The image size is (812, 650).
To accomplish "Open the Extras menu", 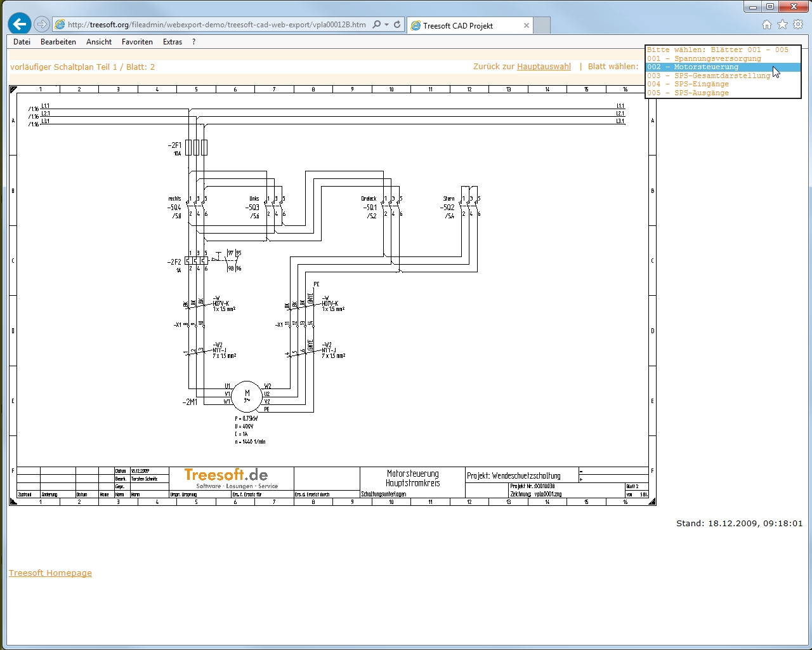I will click(172, 42).
